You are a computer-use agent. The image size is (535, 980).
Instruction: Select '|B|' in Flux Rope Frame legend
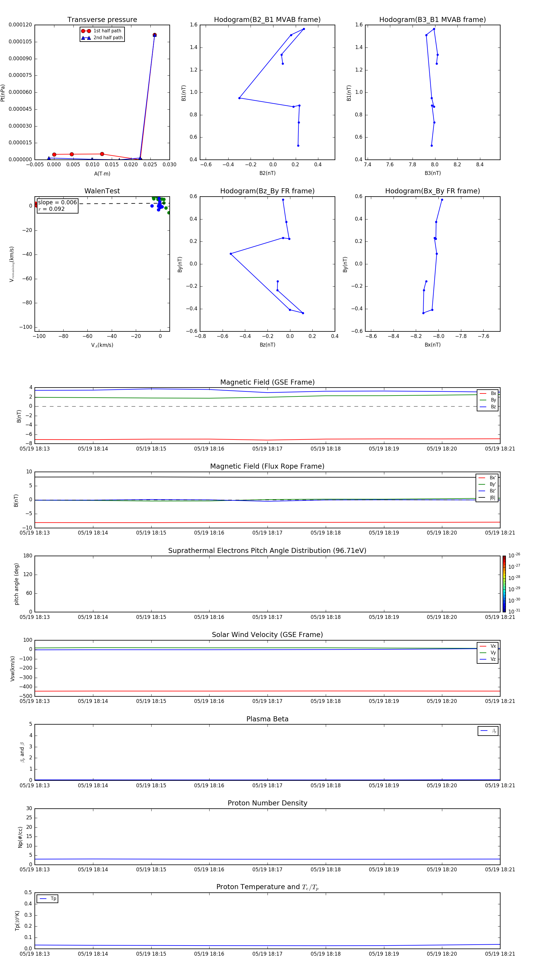click(x=487, y=498)
